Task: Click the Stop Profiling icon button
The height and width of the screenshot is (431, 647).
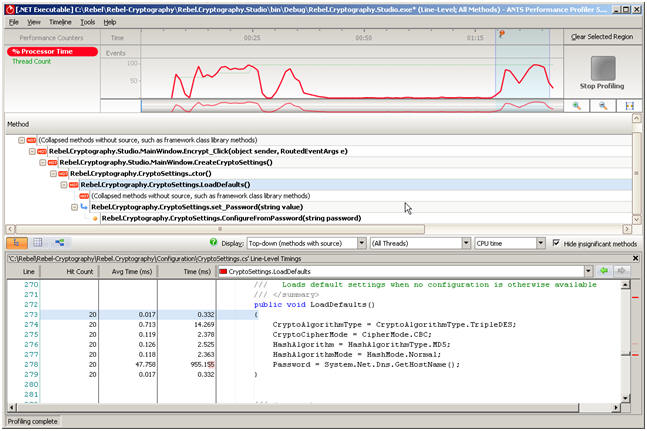Action: point(603,68)
